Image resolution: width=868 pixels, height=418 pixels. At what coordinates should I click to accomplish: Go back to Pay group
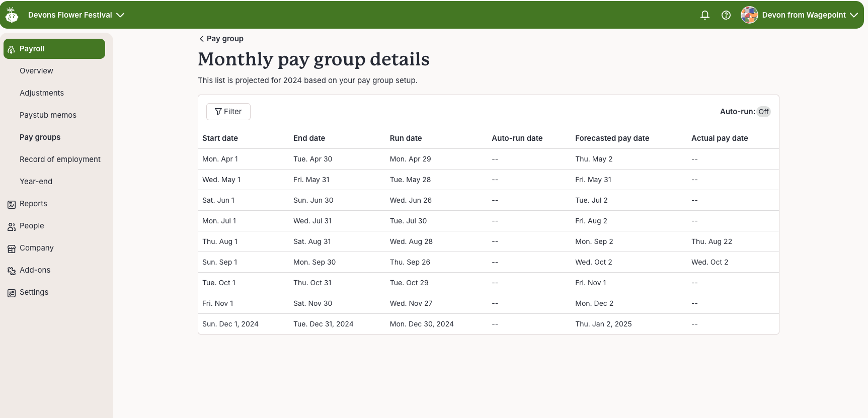coord(221,39)
